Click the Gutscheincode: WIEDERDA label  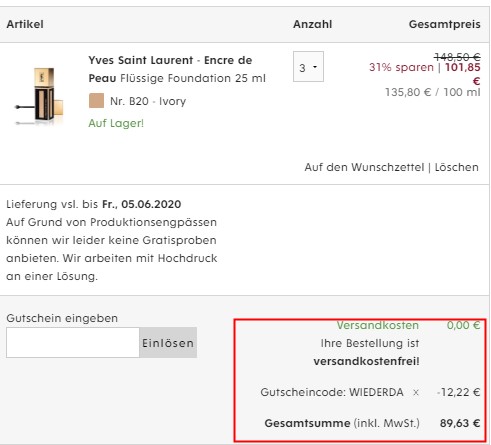coord(332,392)
